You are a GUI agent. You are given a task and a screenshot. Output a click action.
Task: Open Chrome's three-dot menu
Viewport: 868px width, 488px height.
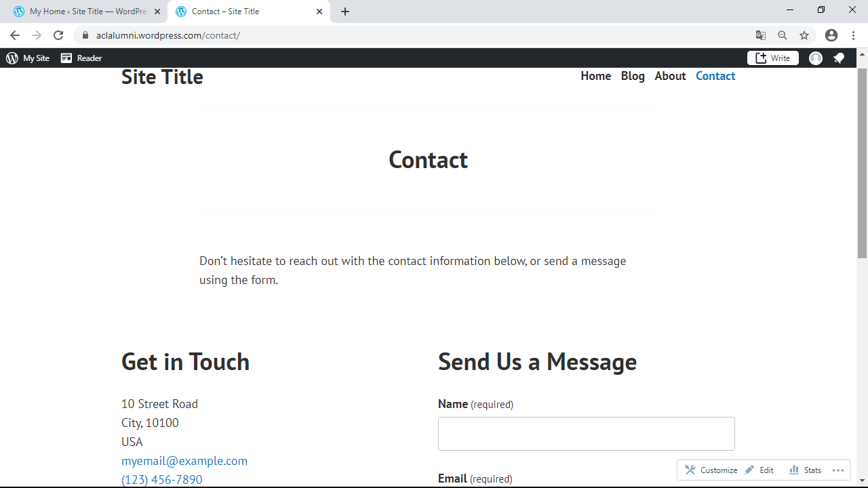coord(853,35)
